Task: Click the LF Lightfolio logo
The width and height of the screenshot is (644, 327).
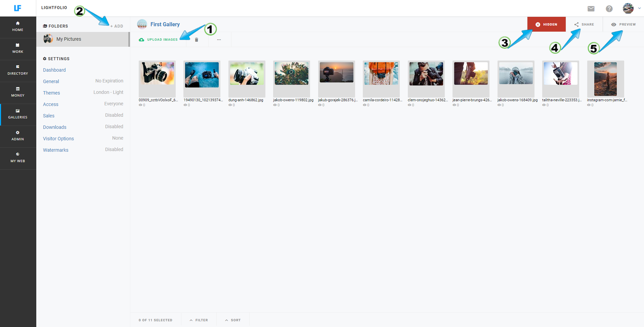Action: tap(17, 8)
